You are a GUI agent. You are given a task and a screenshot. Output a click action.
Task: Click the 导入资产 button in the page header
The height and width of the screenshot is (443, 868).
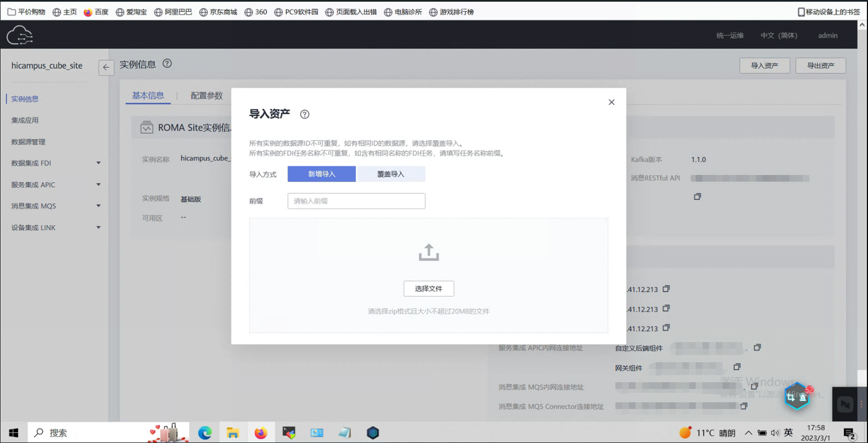pyautogui.click(x=764, y=66)
